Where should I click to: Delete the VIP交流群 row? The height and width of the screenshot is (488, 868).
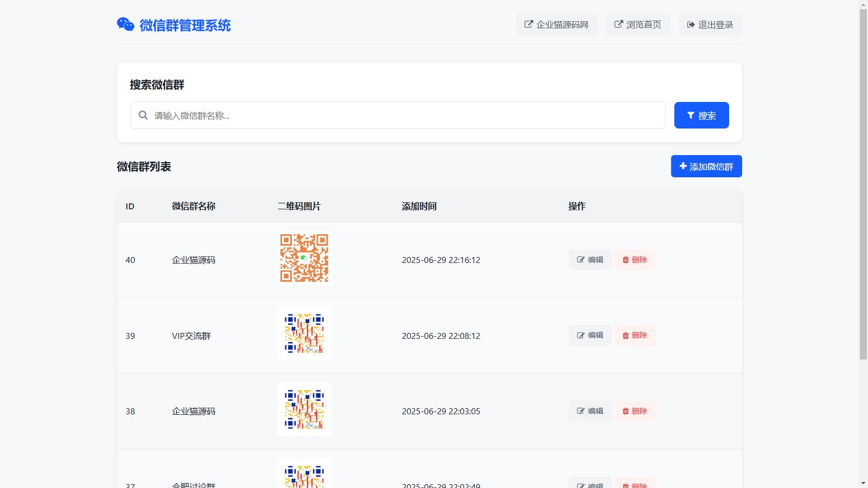(x=635, y=335)
